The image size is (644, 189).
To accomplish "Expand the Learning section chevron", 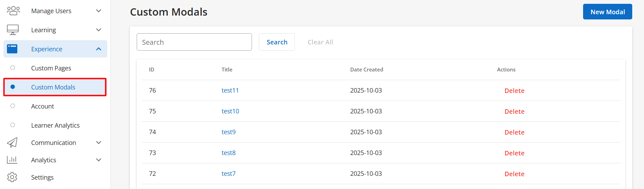I will click(99, 30).
